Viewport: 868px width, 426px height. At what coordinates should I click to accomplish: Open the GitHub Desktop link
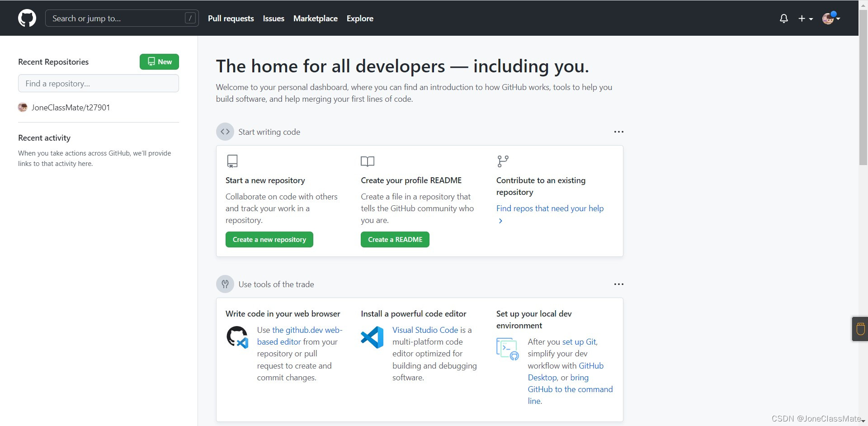[566, 372]
